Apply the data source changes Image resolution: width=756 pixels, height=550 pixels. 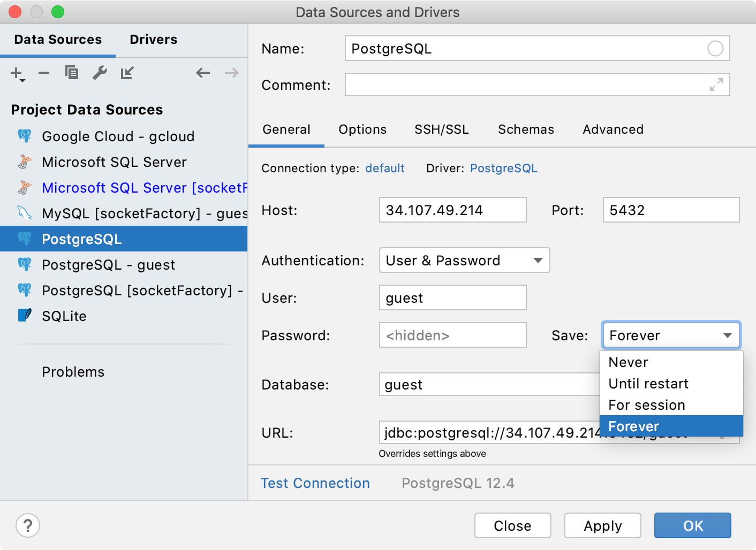[x=602, y=525]
